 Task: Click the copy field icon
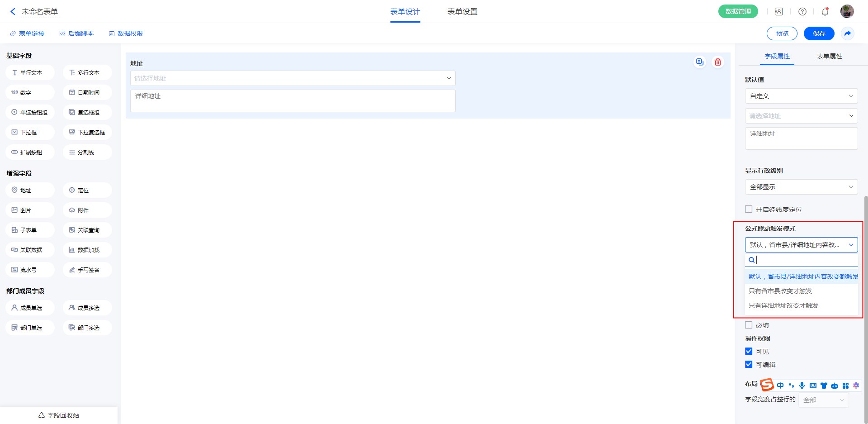click(x=699, y=62)
